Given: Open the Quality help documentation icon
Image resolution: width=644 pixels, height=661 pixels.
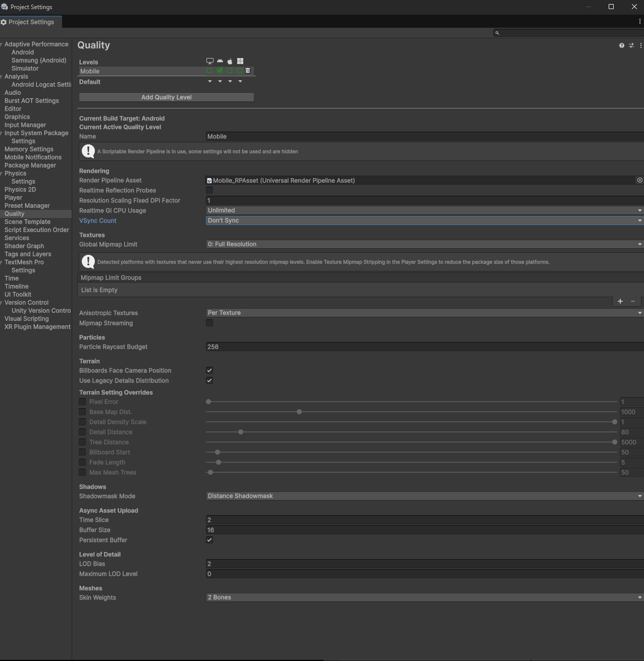Looking at the screenshot, I should (x=621, y=45).
